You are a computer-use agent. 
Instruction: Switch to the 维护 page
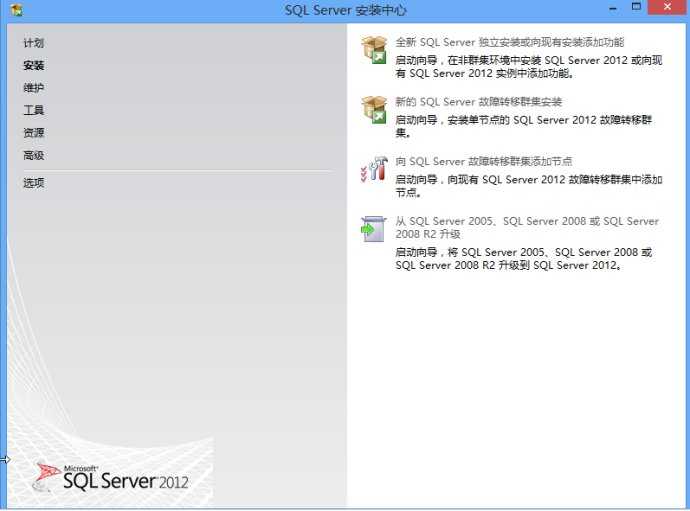coord(33,88)
